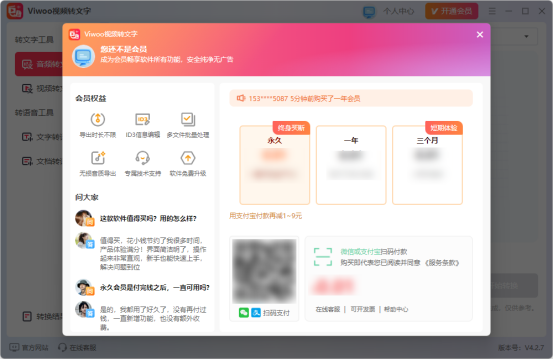Viewport: 553px width, 360px height.
Task: Select 文字转 item in main window sidebar
Action: pos(39,137)
